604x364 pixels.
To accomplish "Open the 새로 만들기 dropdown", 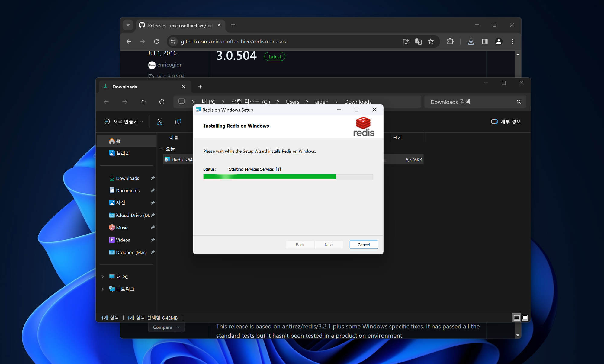I will pyautogui.click(x=124, y=122).
